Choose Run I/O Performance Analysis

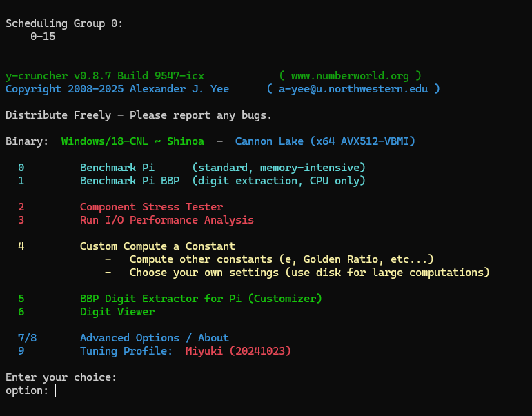[x=166, y=220]
